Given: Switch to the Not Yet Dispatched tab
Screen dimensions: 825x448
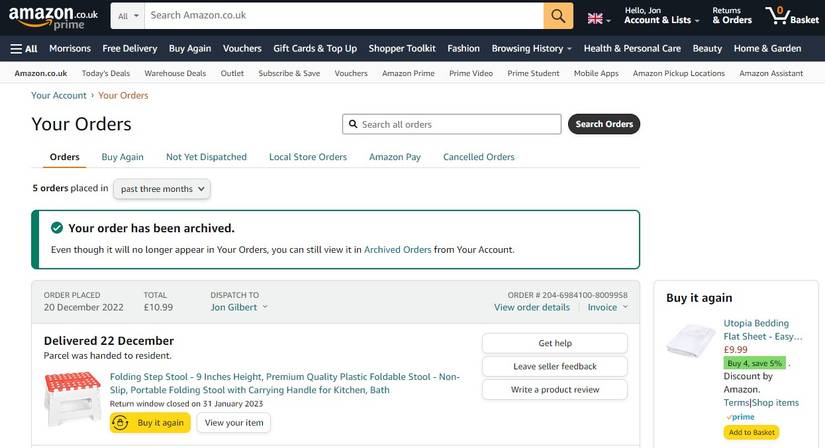Looking at the screenshot, I should [x=206, y=157].
